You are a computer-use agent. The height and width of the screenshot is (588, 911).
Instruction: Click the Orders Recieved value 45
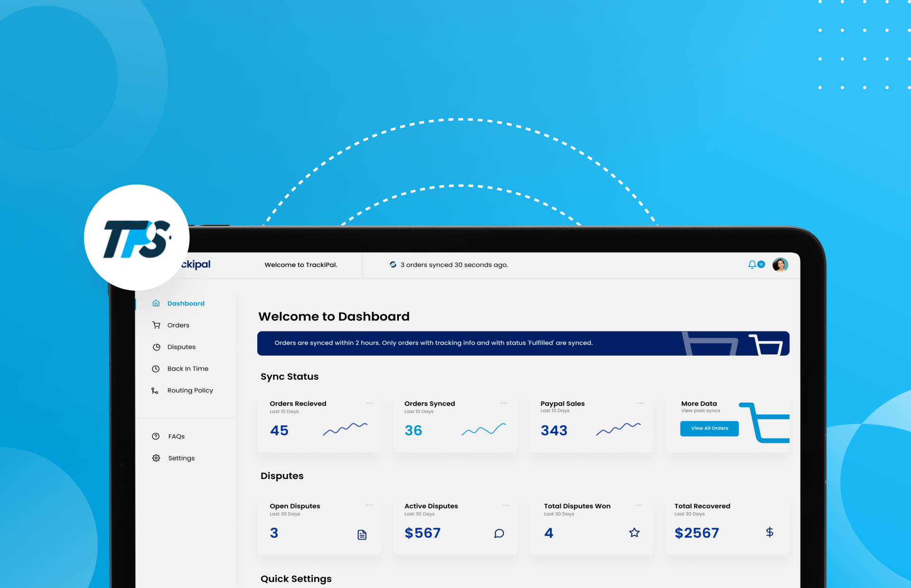pyautogui.click(x=279, y=431)
